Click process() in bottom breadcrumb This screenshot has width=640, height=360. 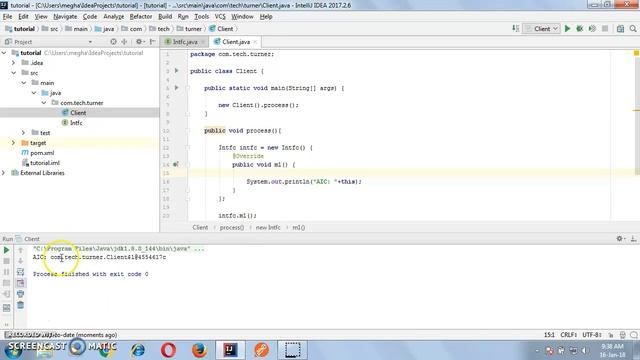pyautogui.click(x=232, y=227)
